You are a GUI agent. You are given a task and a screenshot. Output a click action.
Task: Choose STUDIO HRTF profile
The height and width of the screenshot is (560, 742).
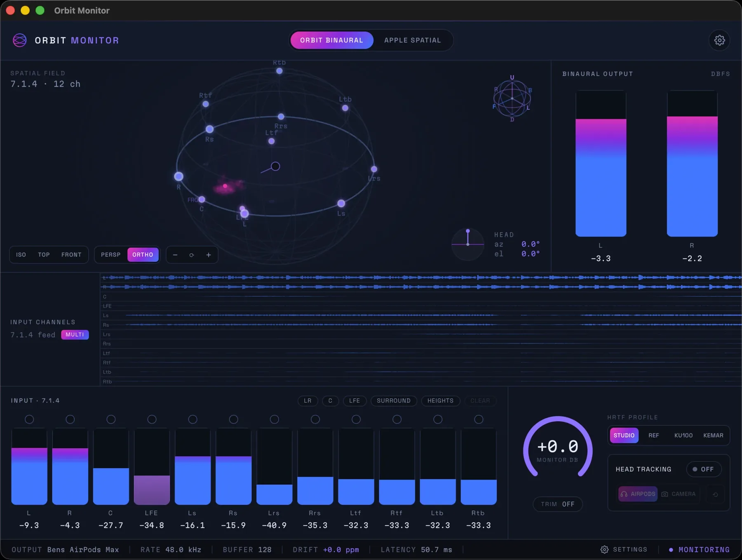(x=624, y=435)
